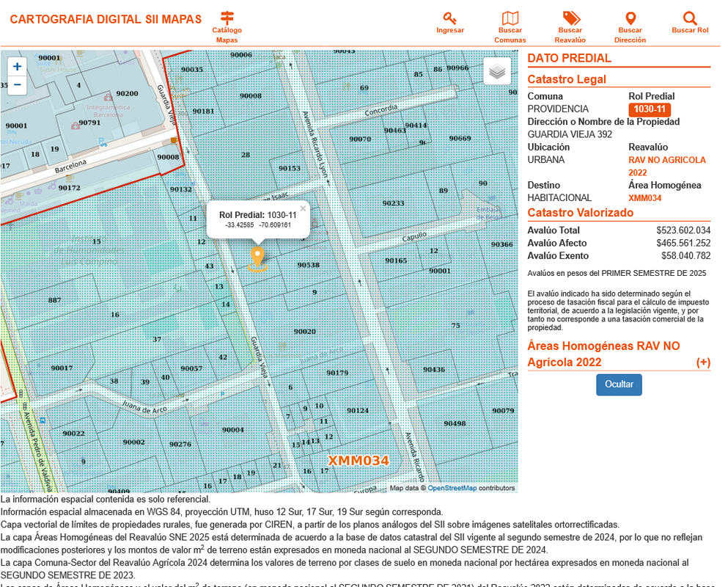Click the coordinates -33.42585 -70.609161 in popup

(x=257, y=225)
